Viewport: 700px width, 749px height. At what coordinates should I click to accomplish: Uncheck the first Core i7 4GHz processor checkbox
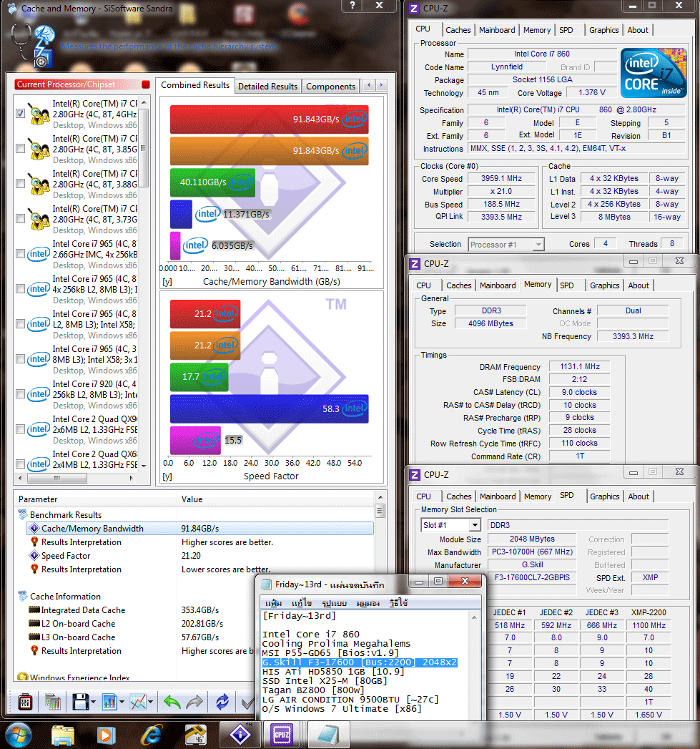(20, 114)
